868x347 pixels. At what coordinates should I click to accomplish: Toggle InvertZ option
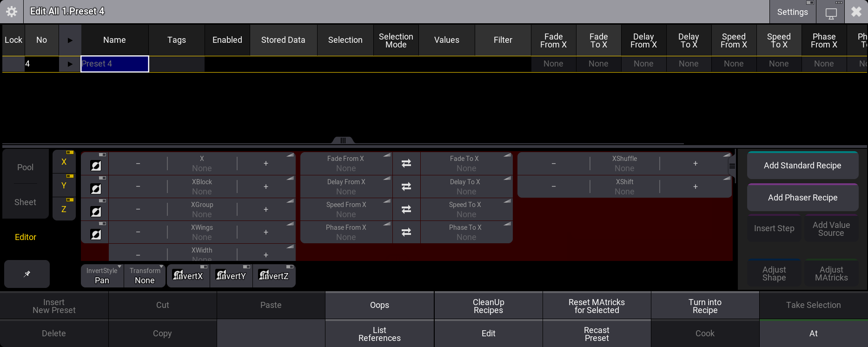click(x=274, y=276)
